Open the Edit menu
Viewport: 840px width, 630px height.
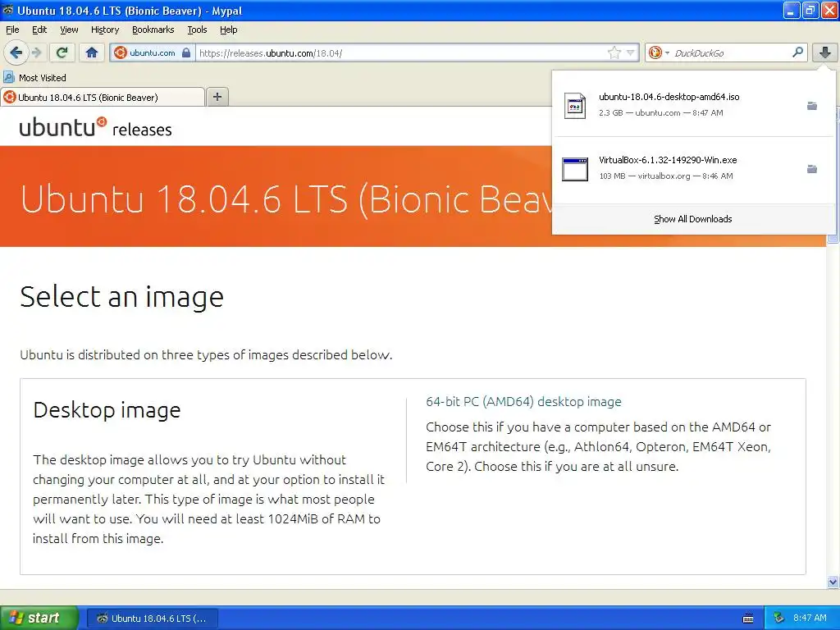coord(39,30)
